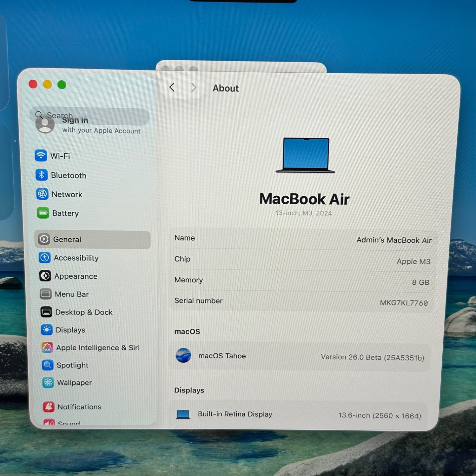Click the Wi-Fi icon in sidebar
Viewport: 476px width, 476px height.
point(41,155)
